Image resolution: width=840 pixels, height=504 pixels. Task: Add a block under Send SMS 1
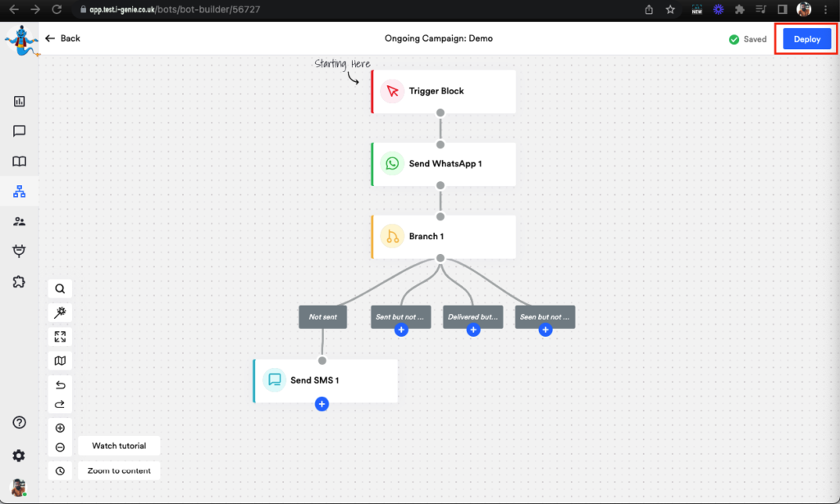click(322, 404)
